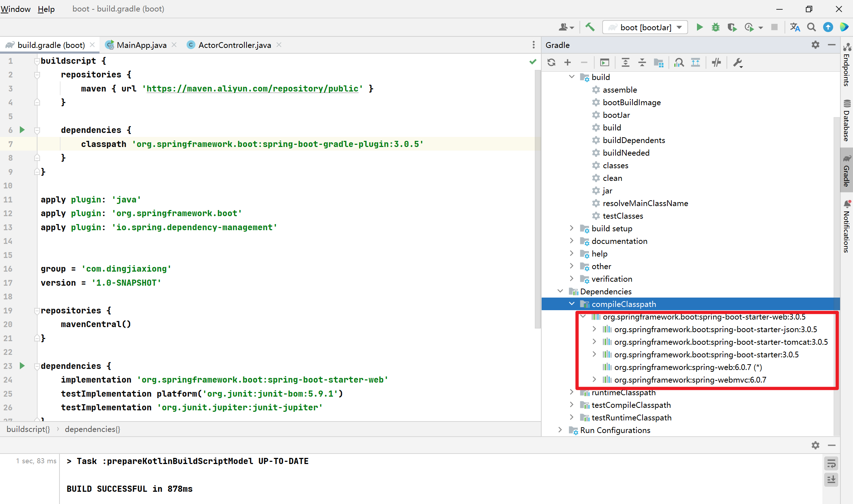Start debugging with the bug icon
The height and width of the screenshot is (504, 853).
click(715, 27)
